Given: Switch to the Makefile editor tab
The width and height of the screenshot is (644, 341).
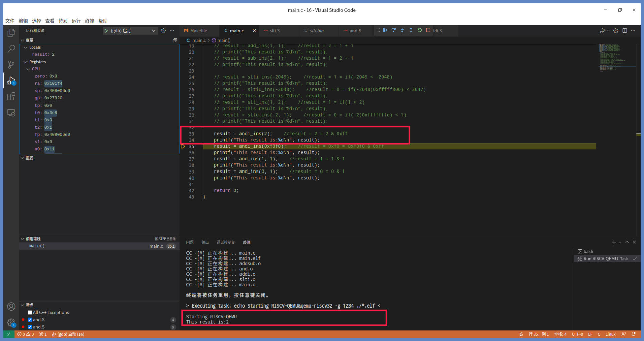Looking at the screenshot, I should (x=198, y=31).
